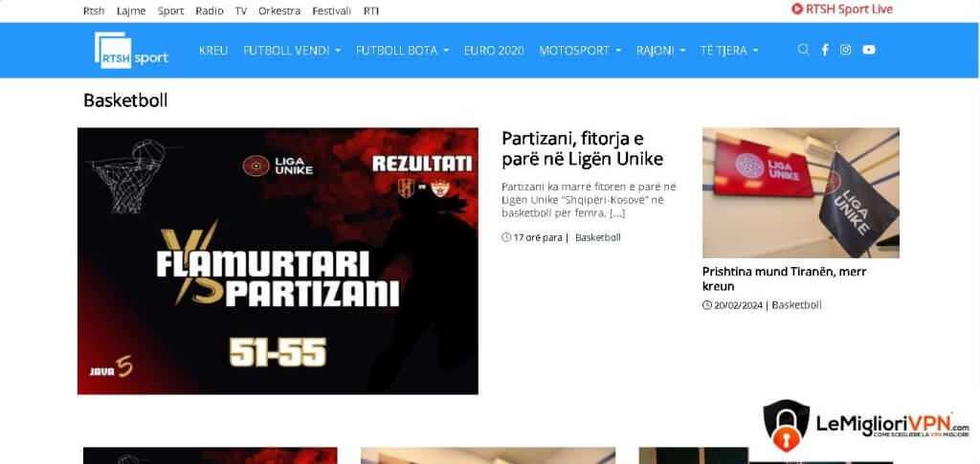This screenshot has width=980, height=464.
Task: Click the Basketboll page heading
Action: click(125, 100)
